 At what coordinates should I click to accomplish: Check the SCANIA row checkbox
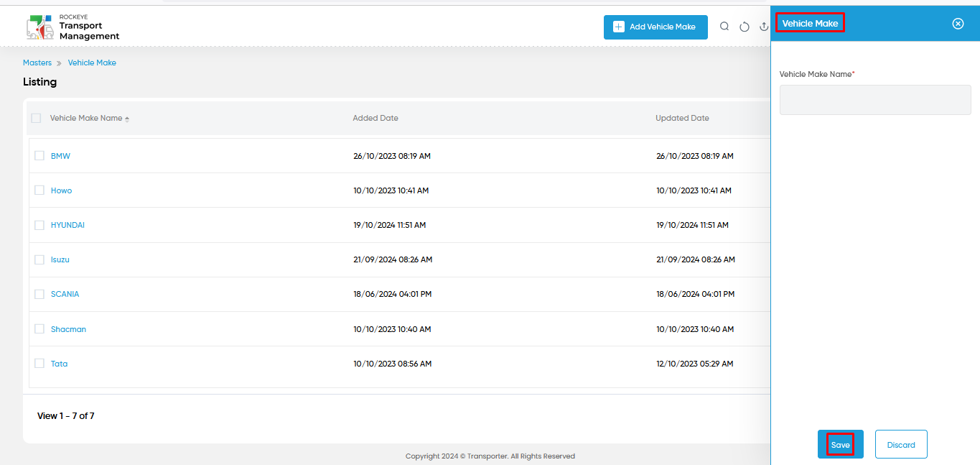(x=39, y=294)
